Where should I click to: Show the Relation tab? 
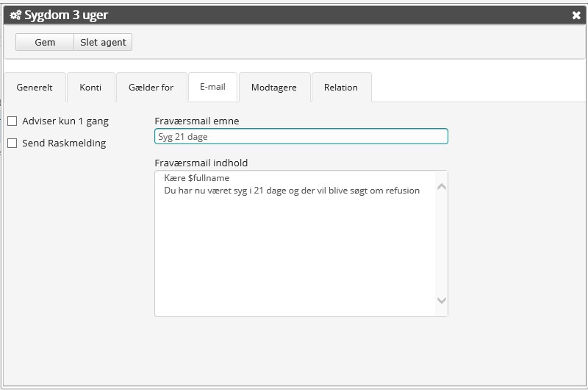(x=341, y=88)
